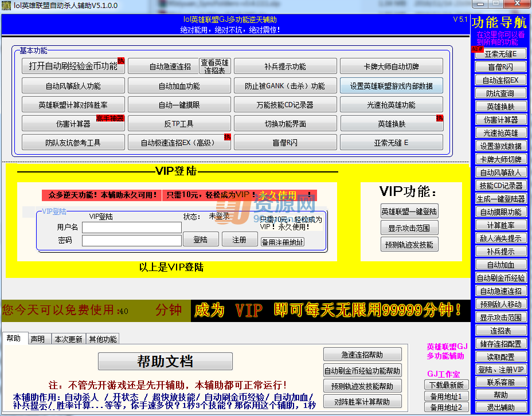Enable 补兵提示功能 in the 基本功能 group

285,66
